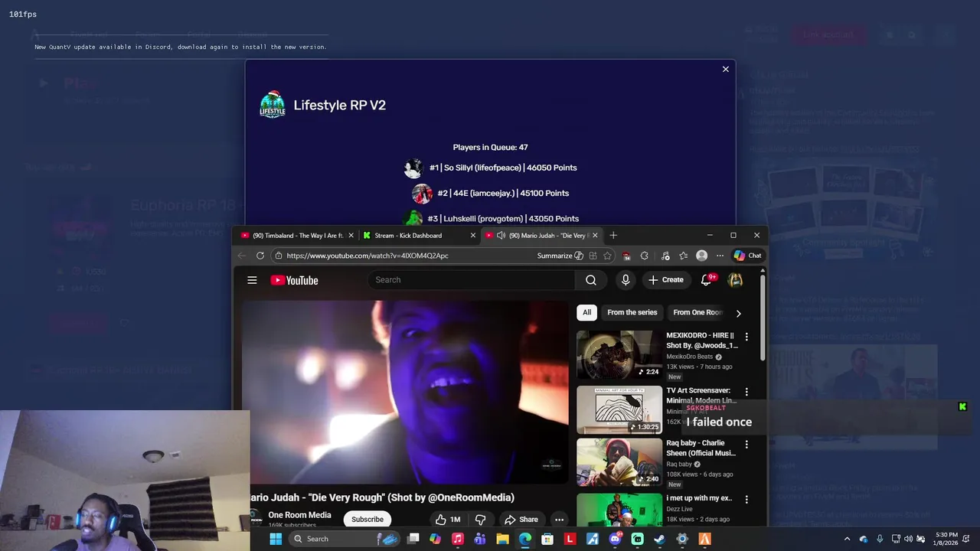Open Steam from the taskbar
Viewport: 980px width, 551px height.
[x=659, y=539]
